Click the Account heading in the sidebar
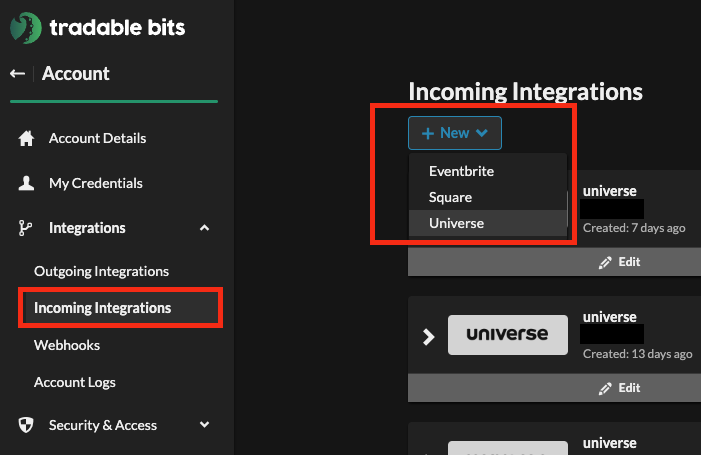Viewport: 701px width, 455px height. 76,73
